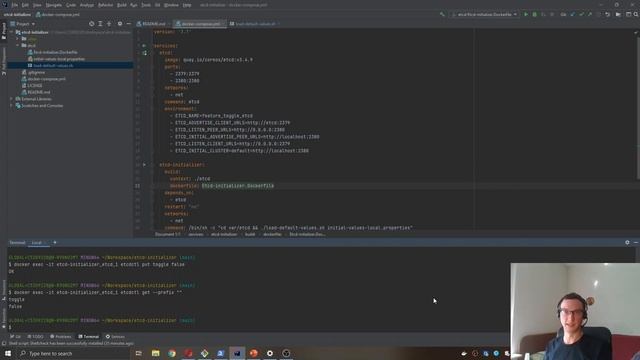This screenshot has width=640, height=360.
Task: Click the run gutter arrow beside etcd-initializer
Action: point(144,165)
